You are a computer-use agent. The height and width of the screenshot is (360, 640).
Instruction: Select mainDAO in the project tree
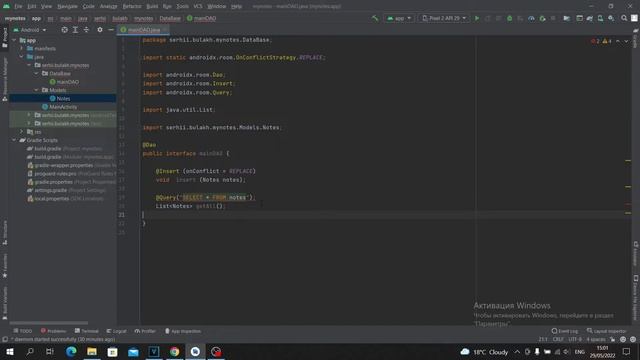[x=64, y=82]
